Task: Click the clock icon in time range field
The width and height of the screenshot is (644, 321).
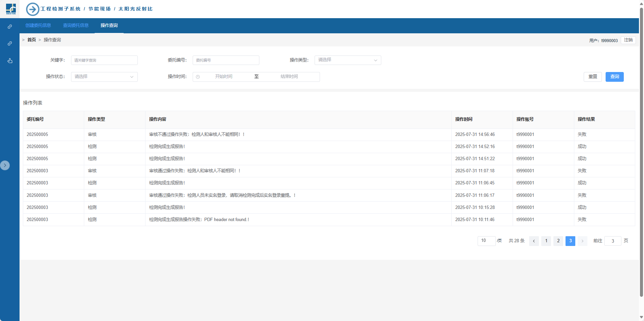Action: point(198,77)
